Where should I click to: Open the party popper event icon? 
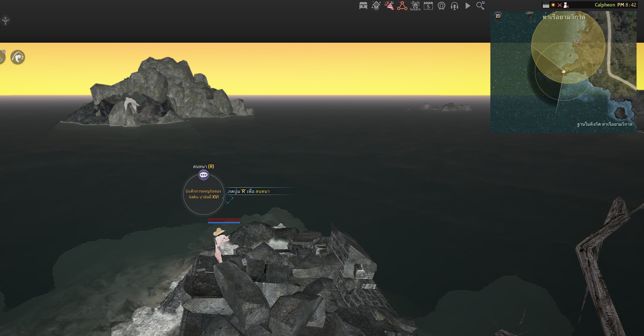point(389,6)
